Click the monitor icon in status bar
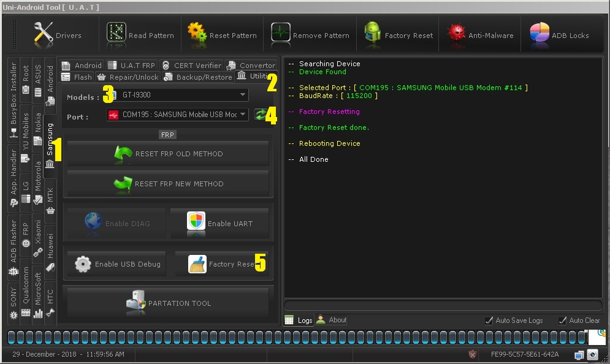Screen dimensions: 610x364 pos(579,354)
